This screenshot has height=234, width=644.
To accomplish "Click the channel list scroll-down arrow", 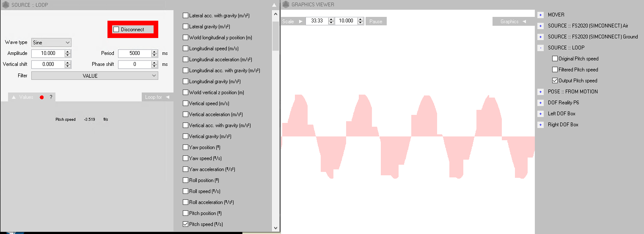I will (275, 228).
